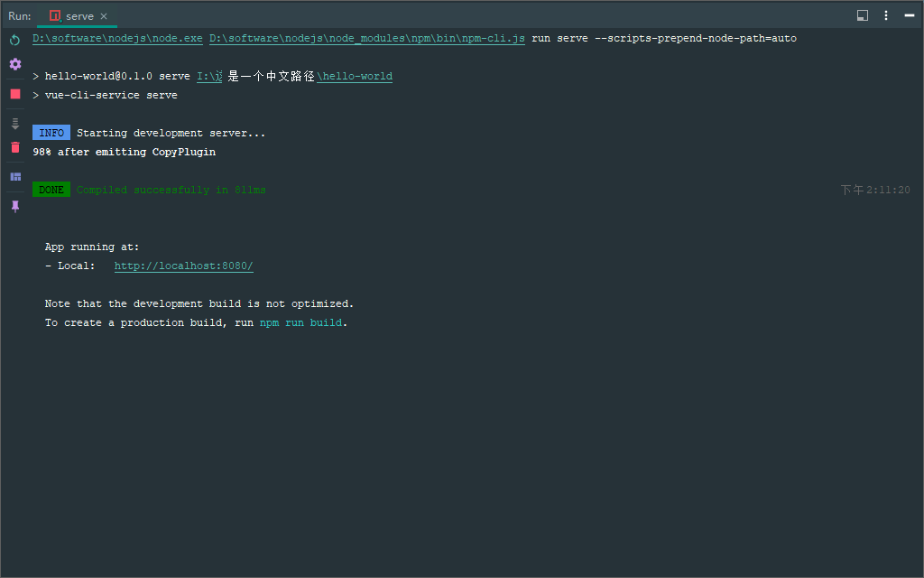Click the DONE badge label
924x578 pixels.
click(x=51, y=190)
